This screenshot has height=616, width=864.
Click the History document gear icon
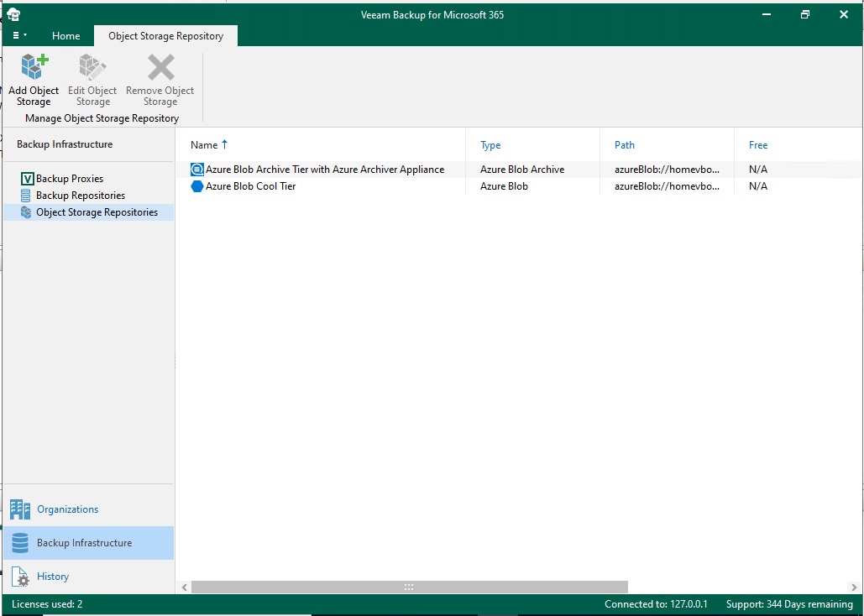(20, 577)
